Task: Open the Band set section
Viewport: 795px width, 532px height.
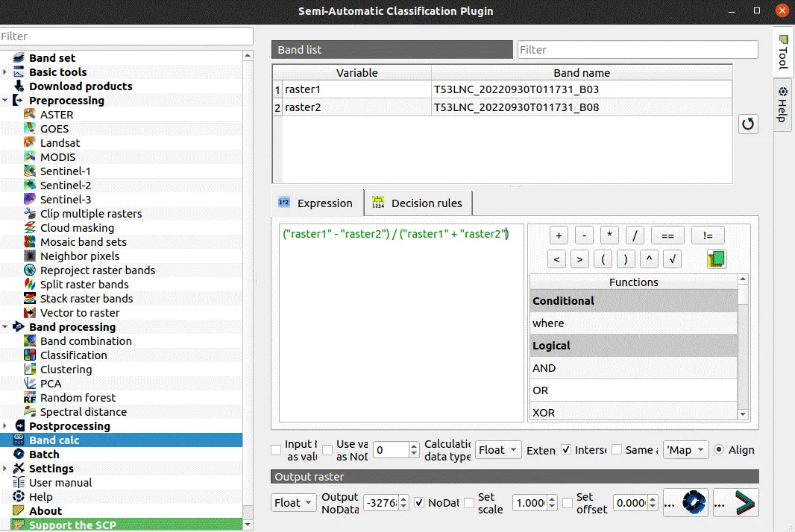Action: [51, 58]
